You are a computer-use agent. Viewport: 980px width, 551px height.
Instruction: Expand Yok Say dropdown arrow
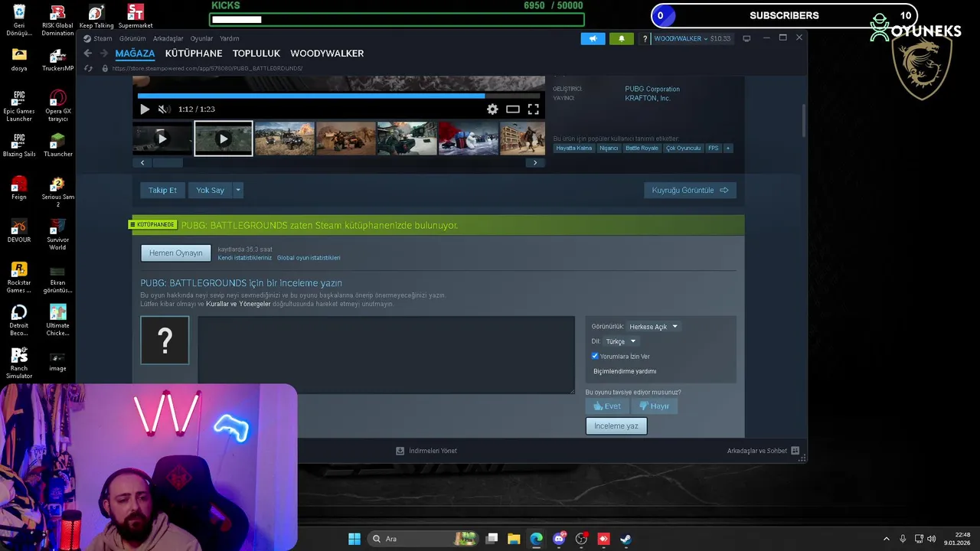238,190
